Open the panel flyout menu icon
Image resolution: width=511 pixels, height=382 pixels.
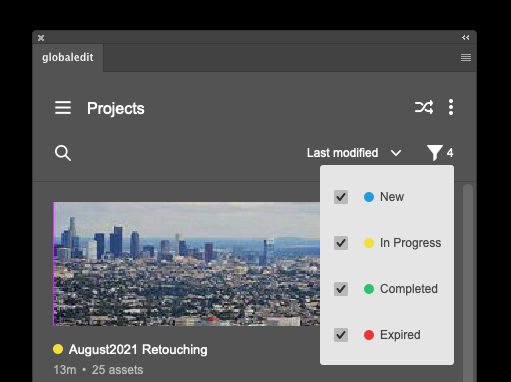click(466, 58)
